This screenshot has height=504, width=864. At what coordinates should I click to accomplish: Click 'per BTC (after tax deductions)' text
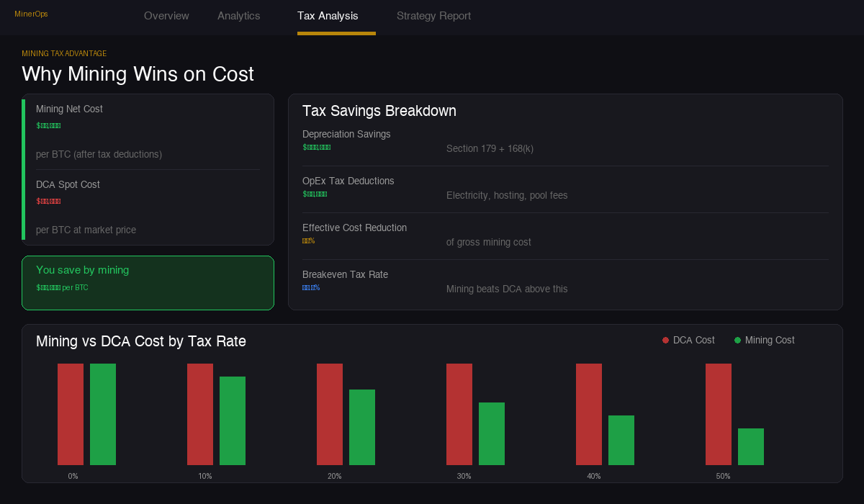point(99,154)
